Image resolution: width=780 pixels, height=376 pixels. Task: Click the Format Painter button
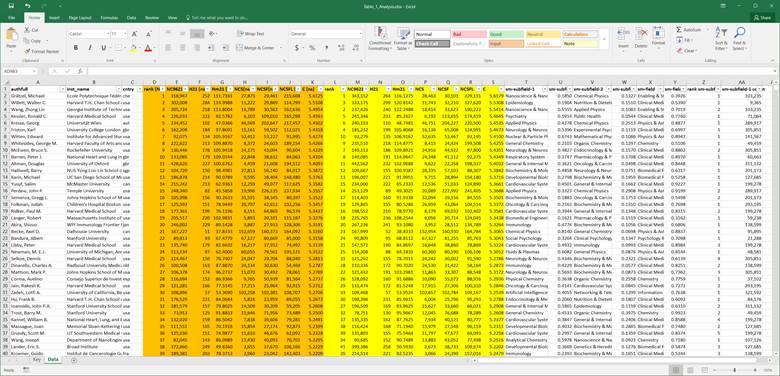coord(41,51)
